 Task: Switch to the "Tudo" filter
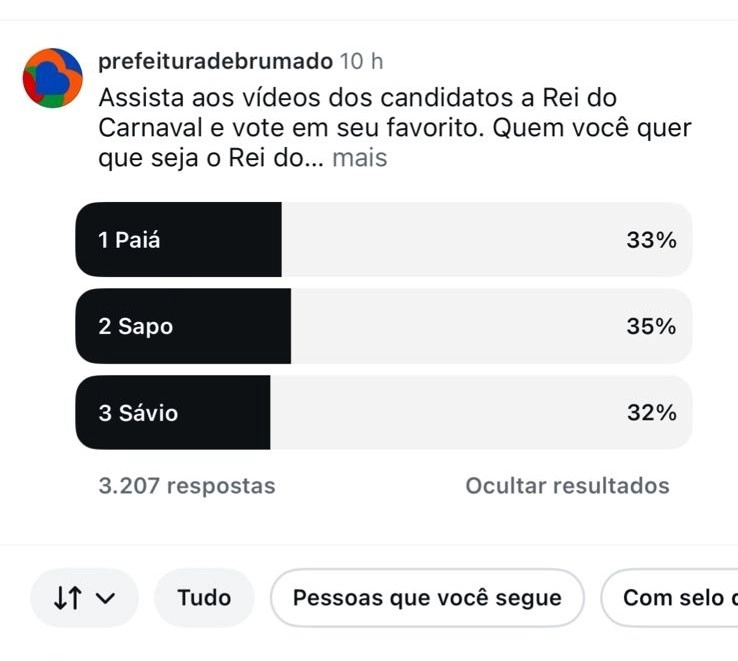point(204,598)
